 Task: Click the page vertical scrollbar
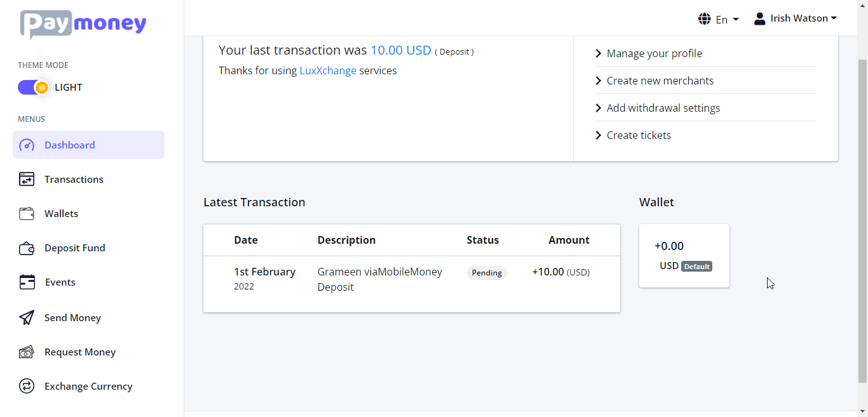coord(862,216)
